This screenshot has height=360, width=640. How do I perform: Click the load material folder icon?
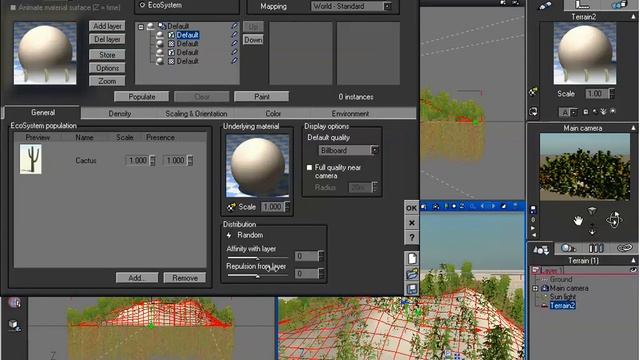click(x=412, y=274)
